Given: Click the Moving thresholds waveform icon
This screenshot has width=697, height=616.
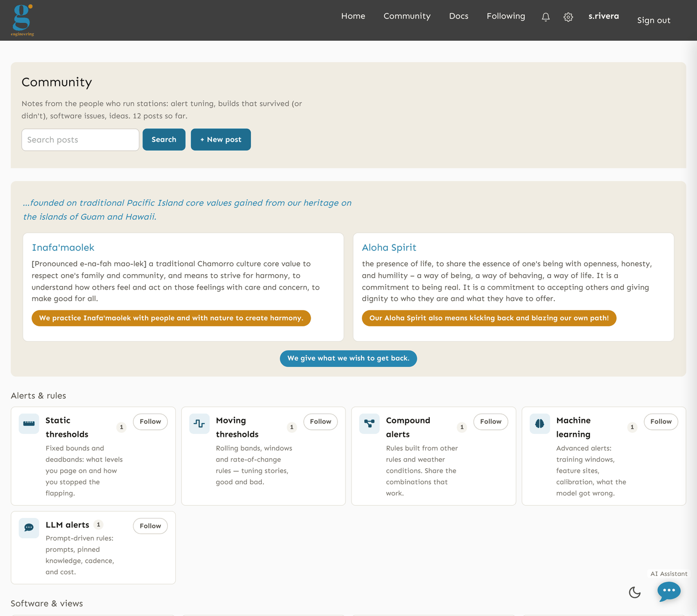Looking at the screenshot, I should click(x=199, y=424).
